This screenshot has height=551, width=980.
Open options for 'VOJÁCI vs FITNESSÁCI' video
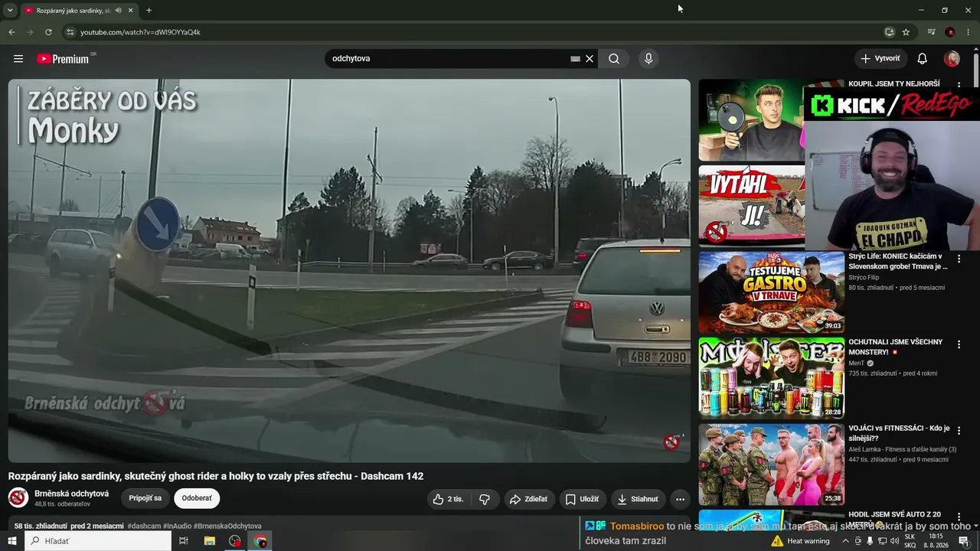pyautogui.click(x=959, y=430)
